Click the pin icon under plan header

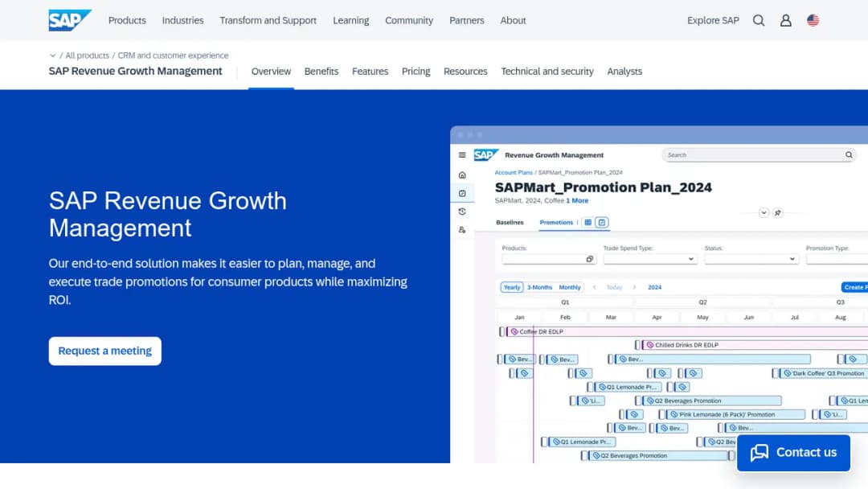778,212
